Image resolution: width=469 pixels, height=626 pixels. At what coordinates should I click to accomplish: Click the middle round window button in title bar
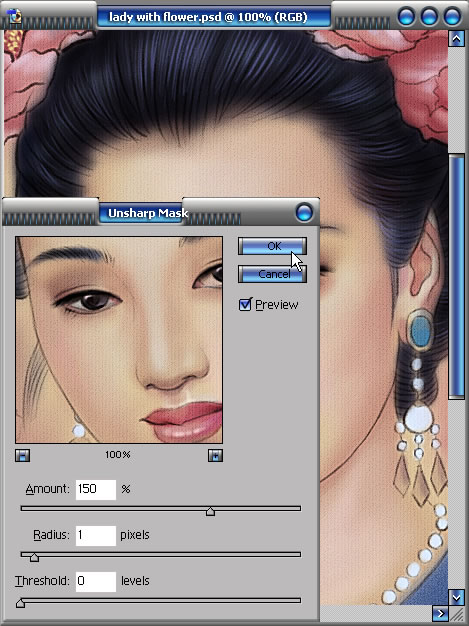point(429,17)
